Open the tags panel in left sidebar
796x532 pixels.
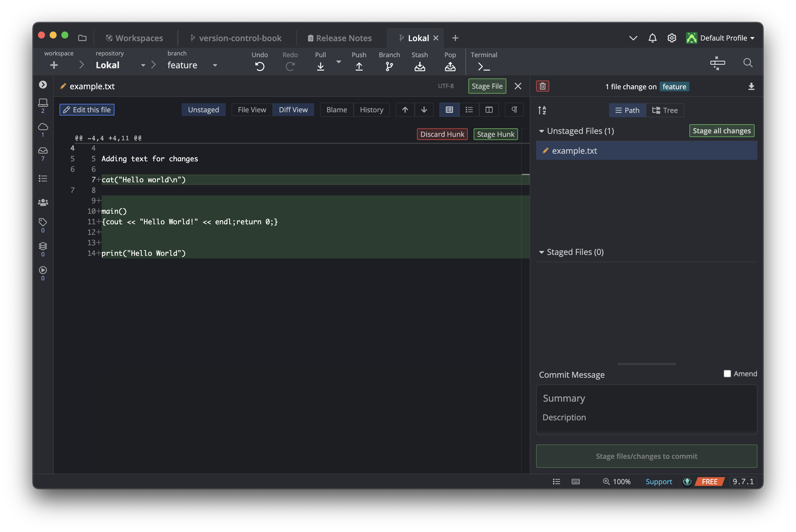43,222
